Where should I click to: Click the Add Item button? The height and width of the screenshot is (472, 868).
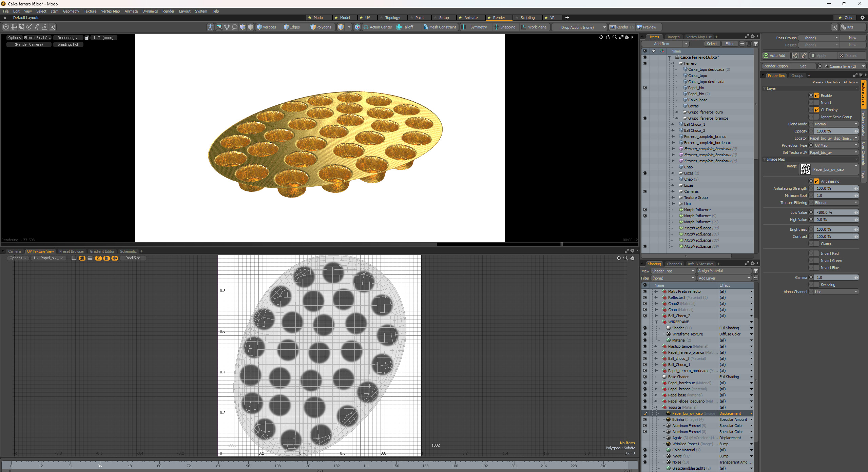(661, 44)
